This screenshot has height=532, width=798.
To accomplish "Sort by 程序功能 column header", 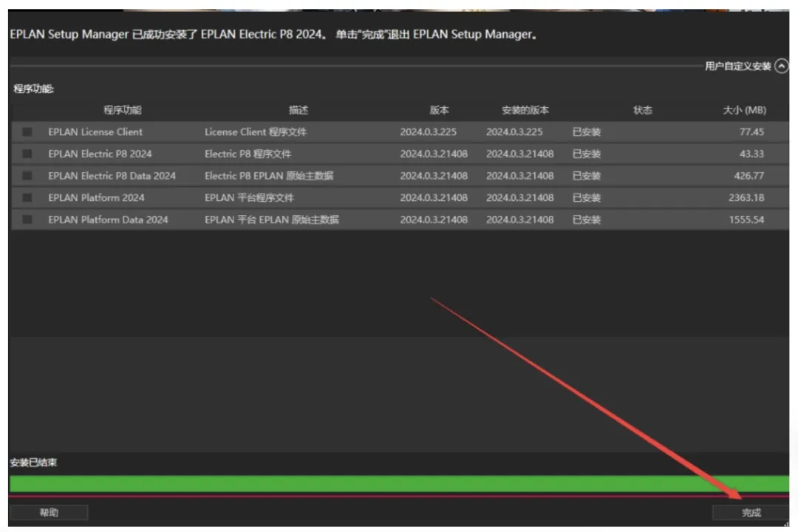I will 122,110.
